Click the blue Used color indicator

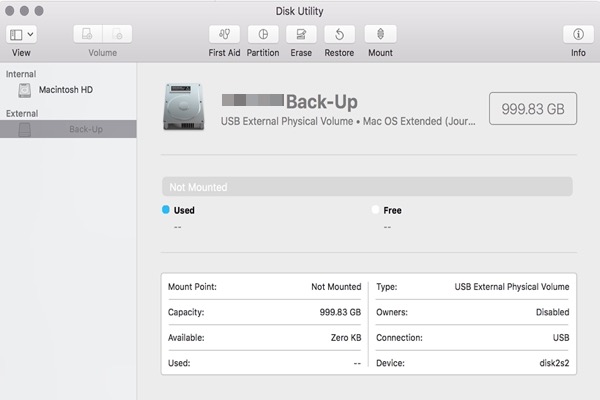pyautogui.click(x=166, y=210)
